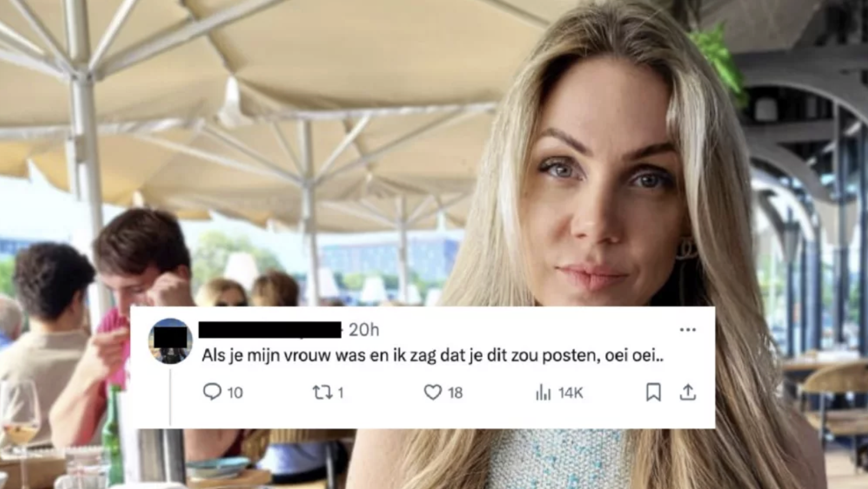
Task: Share the tweet via upload arrow icon
Action: pos(688,392)
